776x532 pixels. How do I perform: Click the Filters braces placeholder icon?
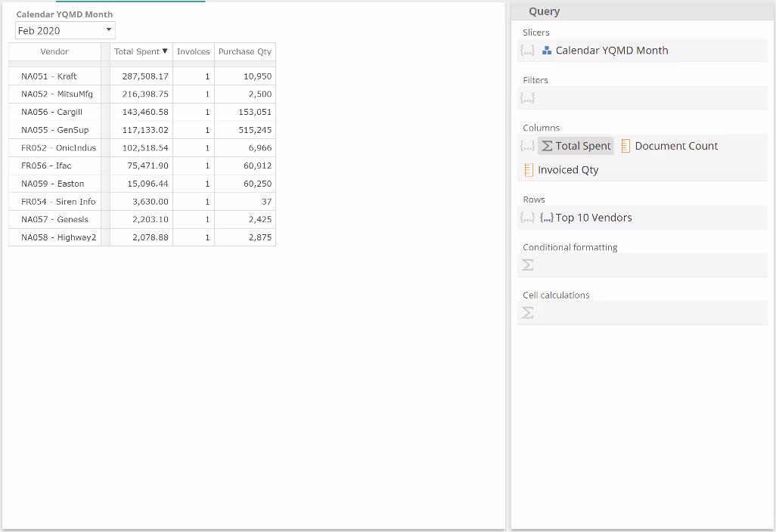[528, 98]
